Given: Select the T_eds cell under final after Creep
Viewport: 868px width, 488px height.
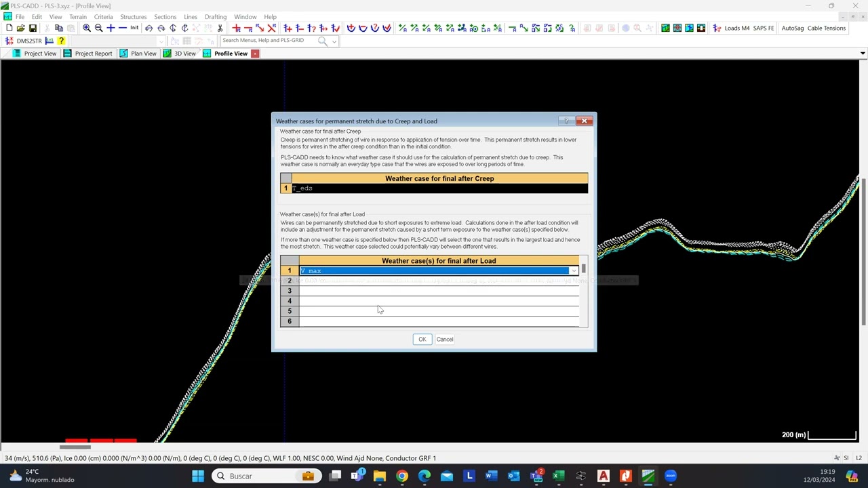Looking at the screenshot, I should tap(439, 188).
